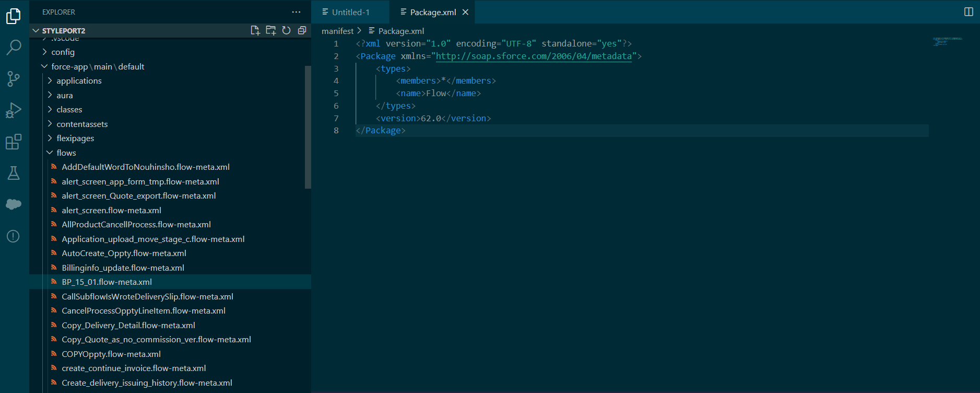Open Application_upload_move_stage_c.flow-meta.xml
Image resolution: width=980 pixels, height=393 pixels.
point(170,239)
